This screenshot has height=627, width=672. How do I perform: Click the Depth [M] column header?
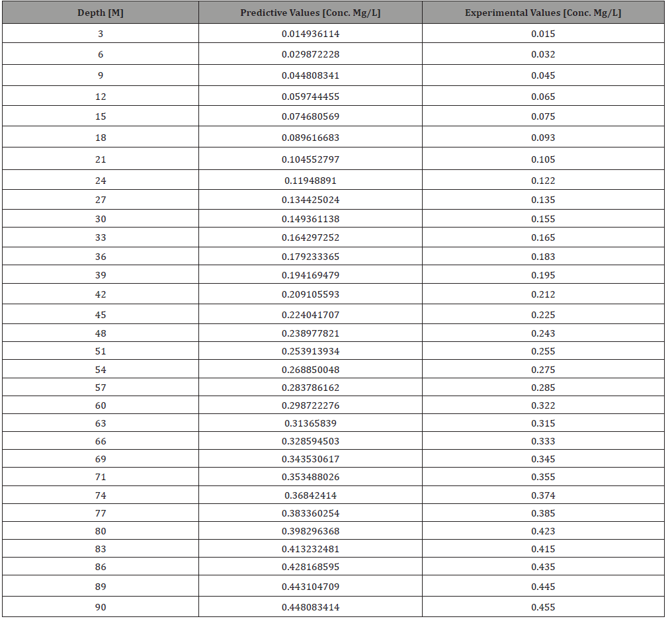point(101,13)
